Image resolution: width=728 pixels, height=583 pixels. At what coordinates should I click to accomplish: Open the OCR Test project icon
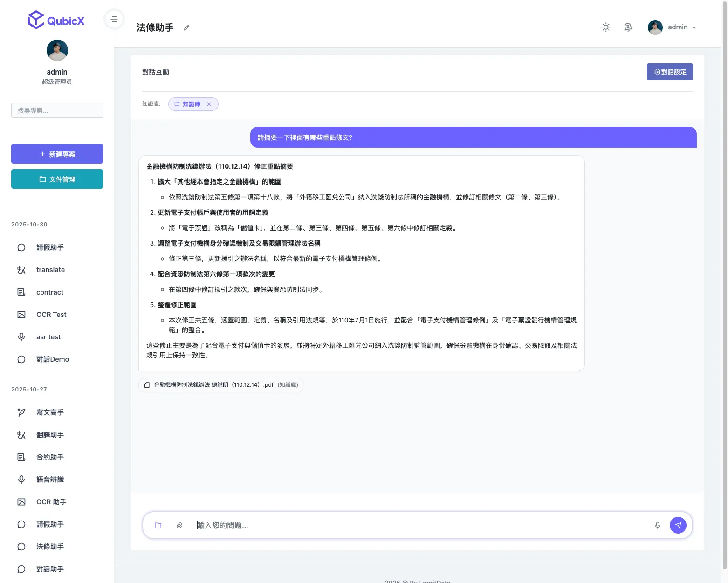point(21,314)
